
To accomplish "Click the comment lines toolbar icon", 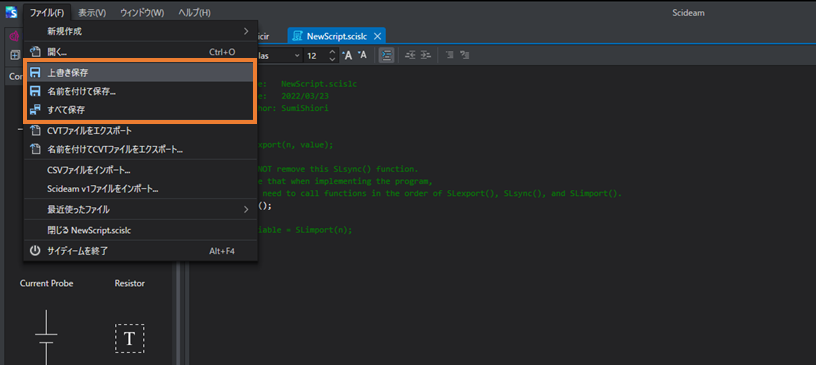I will (x=451, y=55).
